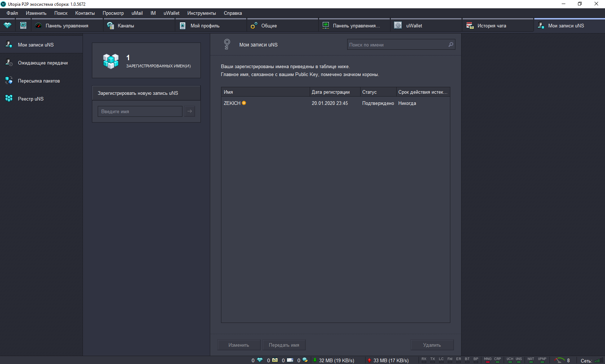Open the Изменить menu
Screen dimensions: 605x364
click(x=36, y=13)
